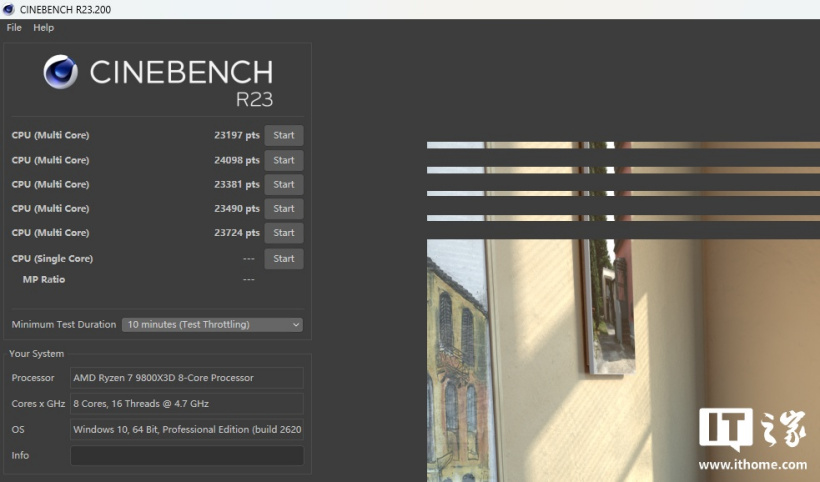
Task: Click the Cinebench sphere logo
Action: [61, 72]
